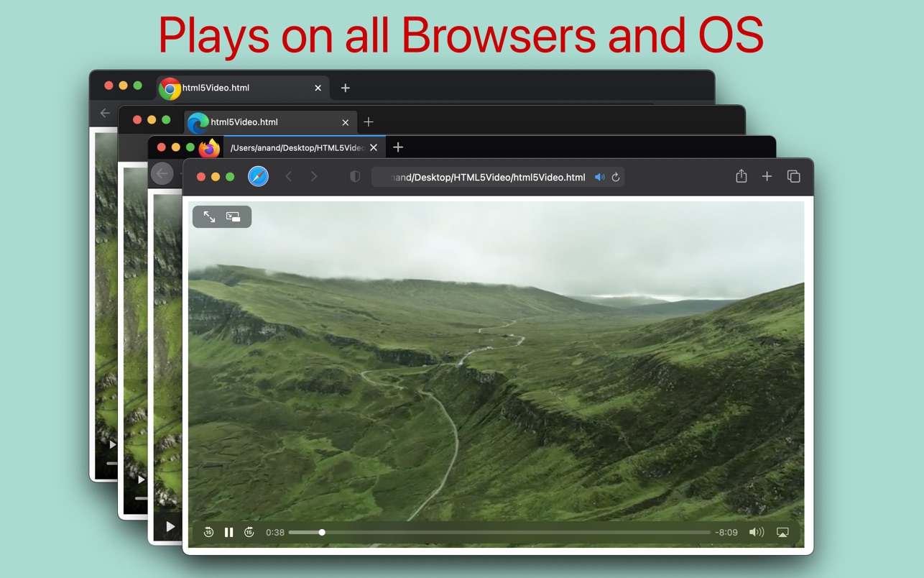Select the html5Video.html tab in Chrome
The image size is (924, 578).
tap(243, 88)
